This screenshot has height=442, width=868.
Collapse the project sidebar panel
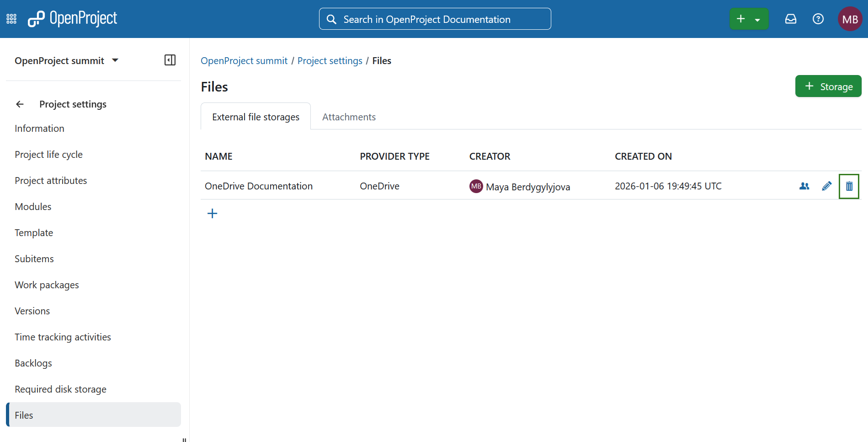pos(170,60)
